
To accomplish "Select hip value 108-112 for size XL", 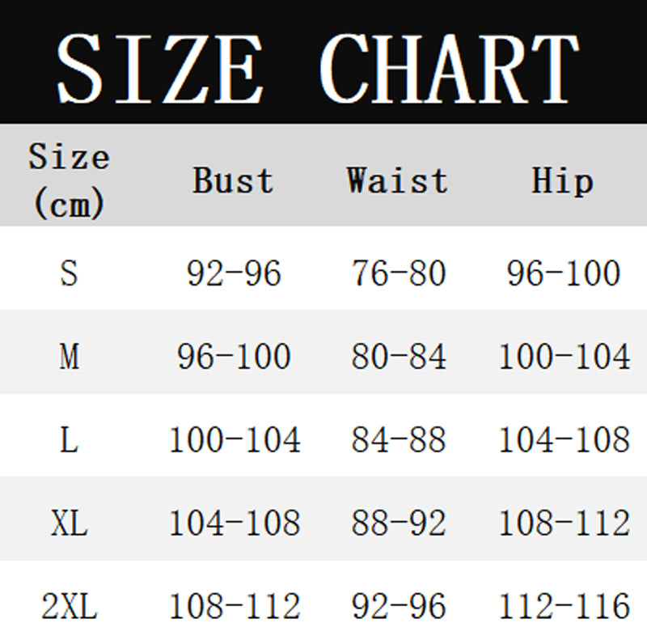I will (x=563, y=523).
